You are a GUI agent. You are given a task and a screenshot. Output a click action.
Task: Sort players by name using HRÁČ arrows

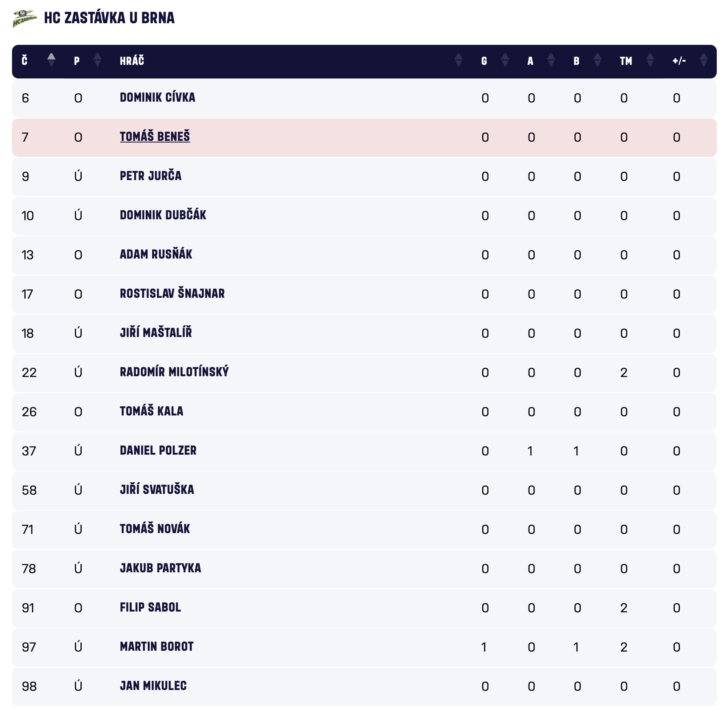(x=459, y=60)
